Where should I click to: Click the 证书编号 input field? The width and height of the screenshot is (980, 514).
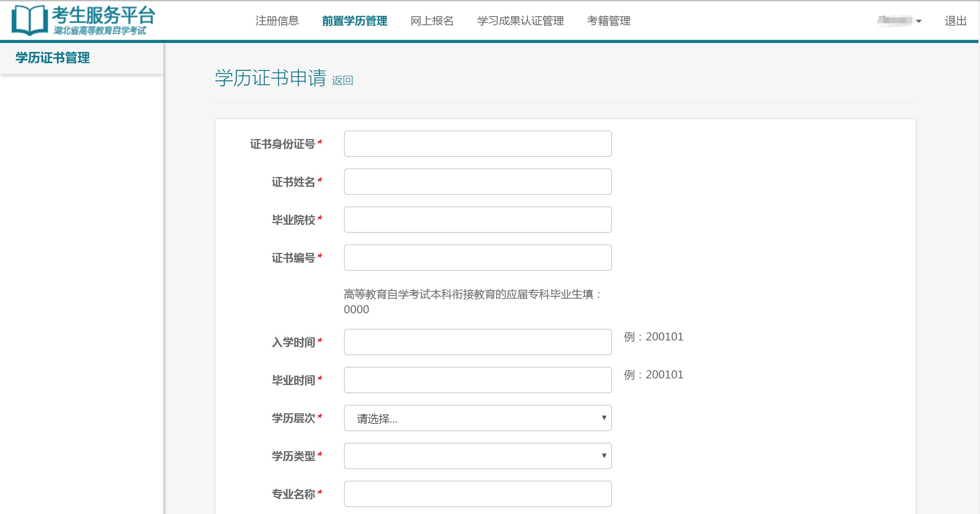[x=477, y=258]
